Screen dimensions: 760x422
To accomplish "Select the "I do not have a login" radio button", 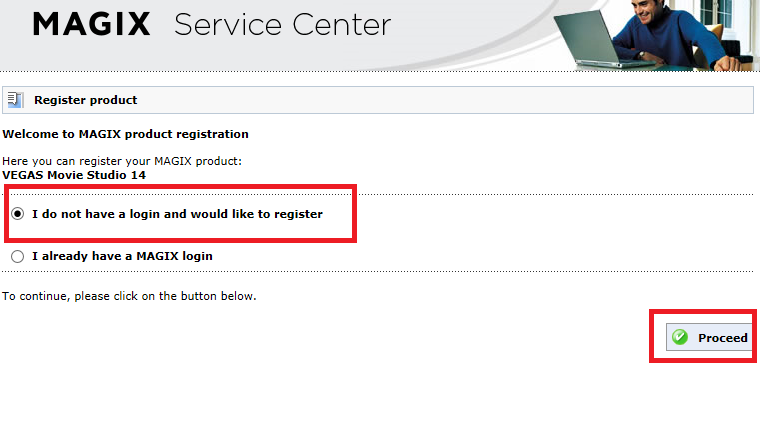I will pos(17,214).
